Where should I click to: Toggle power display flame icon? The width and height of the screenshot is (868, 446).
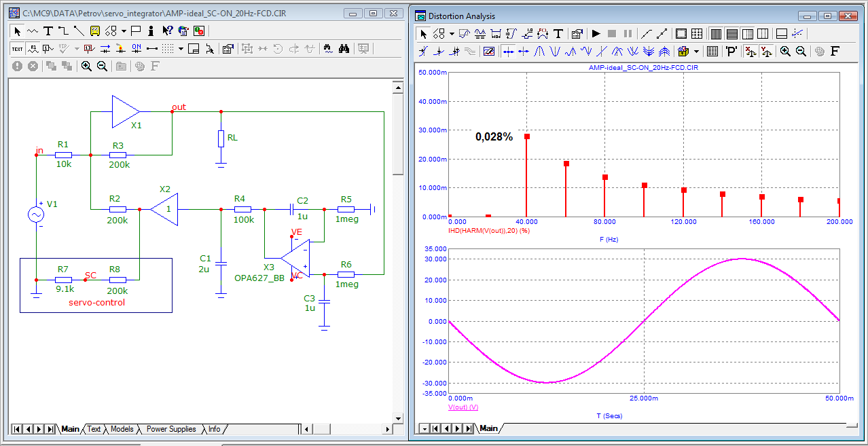click(x=120, y=49)
